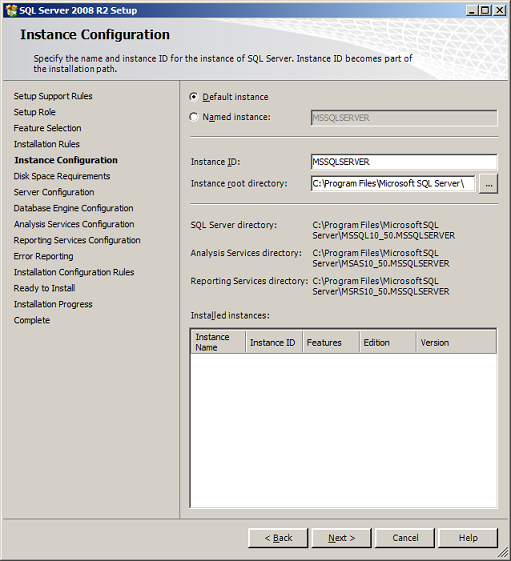The image size is (511, 561).
Task: Cancel the SQL Server setup
Action: pos(405,538)
